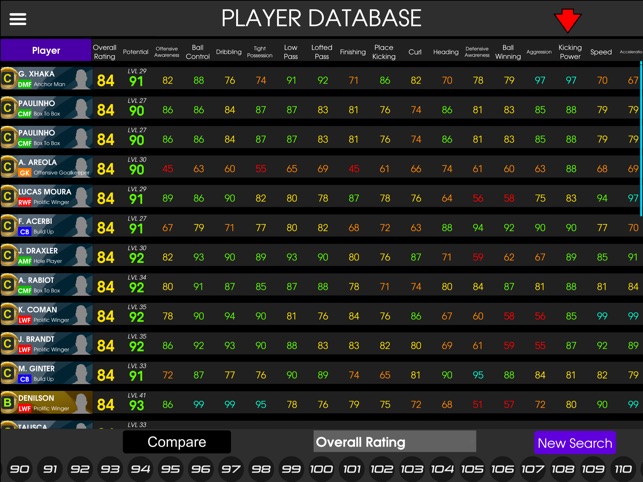Image resolution: width=643 pixels, height=482 pixels.
Task: Select level 100 circle button
Action: (322, 468)
